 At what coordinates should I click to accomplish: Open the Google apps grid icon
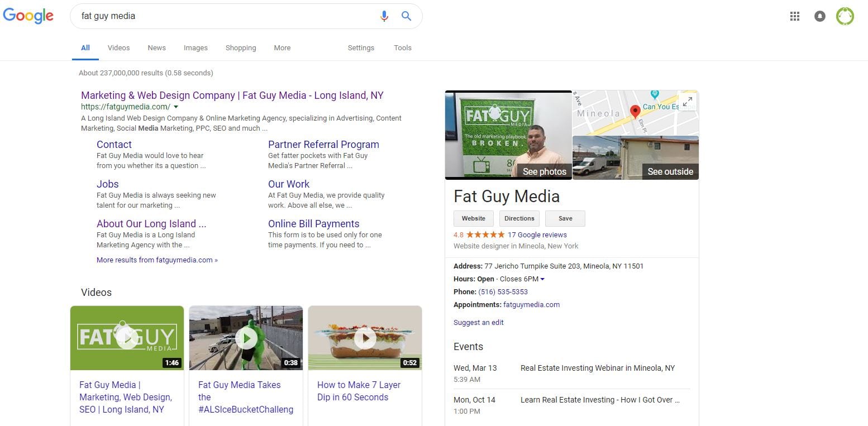(795, 16)
